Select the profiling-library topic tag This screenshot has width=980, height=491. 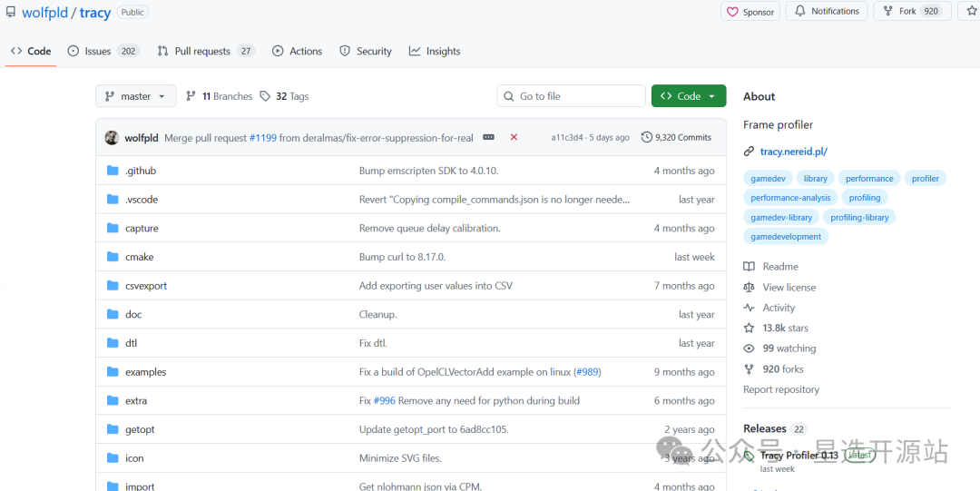(x=859, y=217)
